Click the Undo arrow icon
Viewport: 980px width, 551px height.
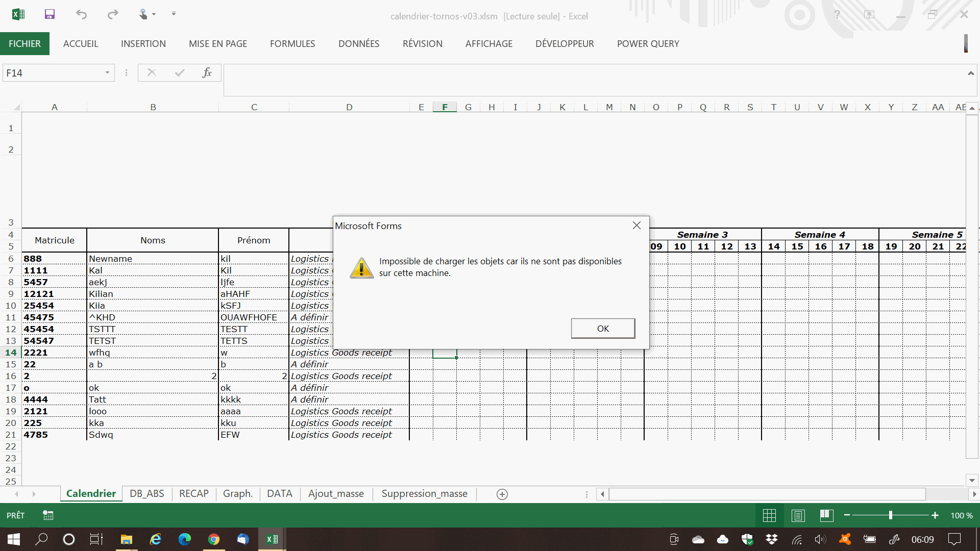click(81, 14)
